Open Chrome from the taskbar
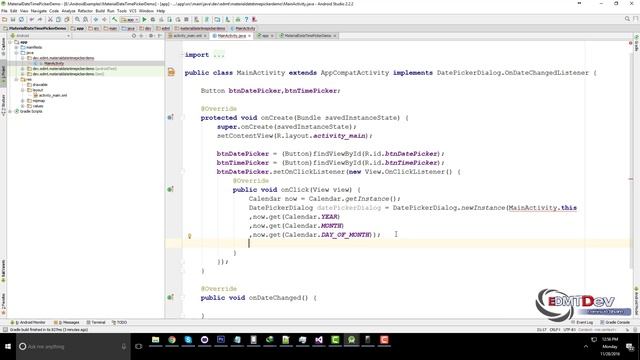 pyautogui.click(x=172, y=340)
